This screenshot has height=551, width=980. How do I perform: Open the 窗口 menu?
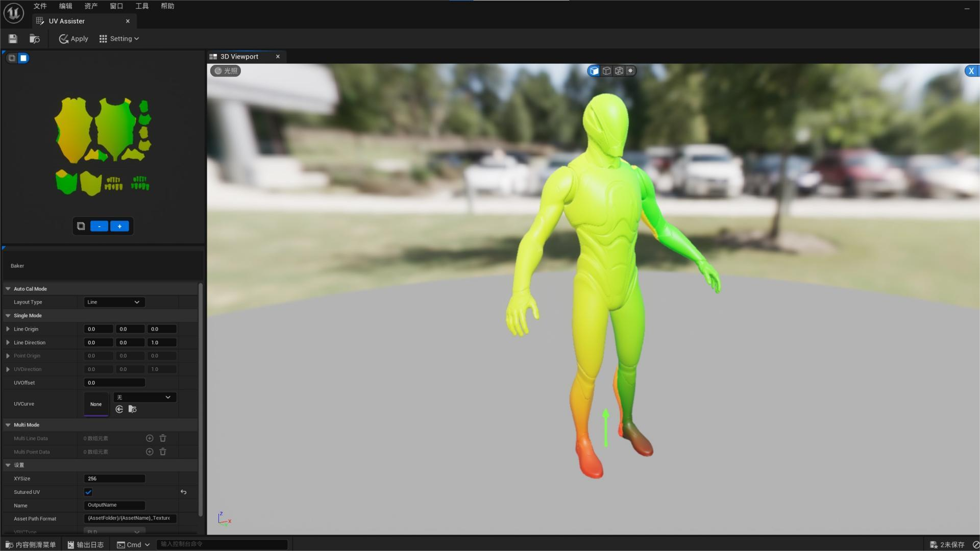[116, 6]
